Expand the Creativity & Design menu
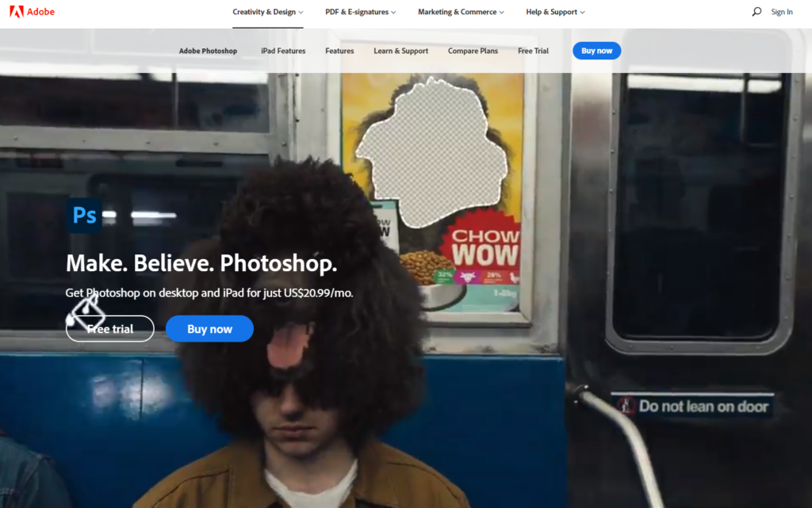The height and width of the screenshot is (508, 812). (x=268, y=12)
